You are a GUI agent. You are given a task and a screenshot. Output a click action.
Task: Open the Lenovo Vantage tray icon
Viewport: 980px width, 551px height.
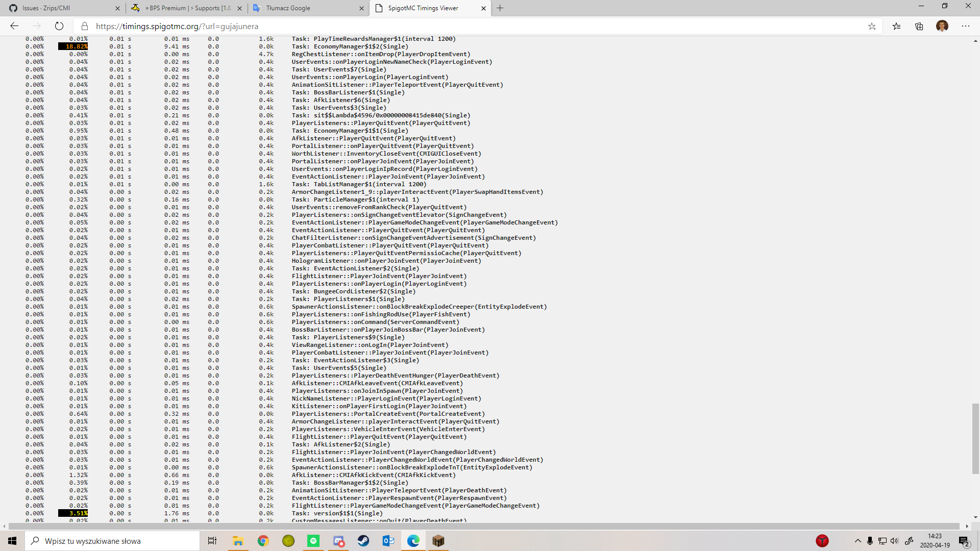(x=822, y=541)
